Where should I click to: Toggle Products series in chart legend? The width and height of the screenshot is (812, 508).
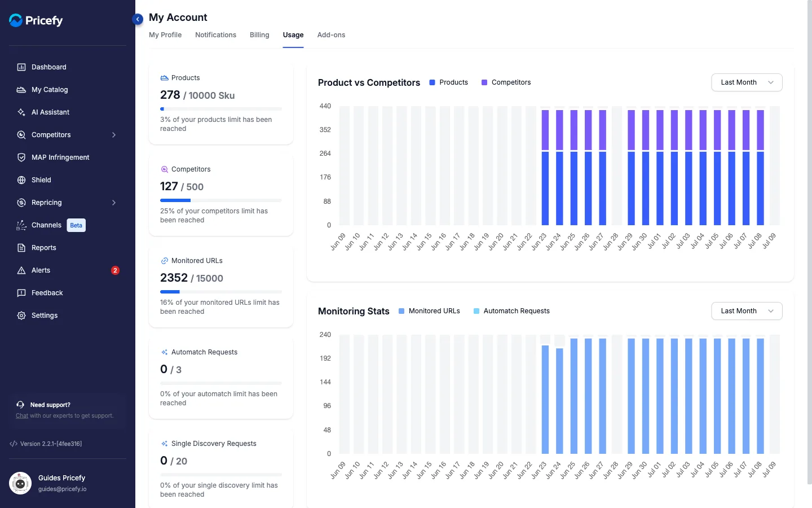click(x=448, y=82)
